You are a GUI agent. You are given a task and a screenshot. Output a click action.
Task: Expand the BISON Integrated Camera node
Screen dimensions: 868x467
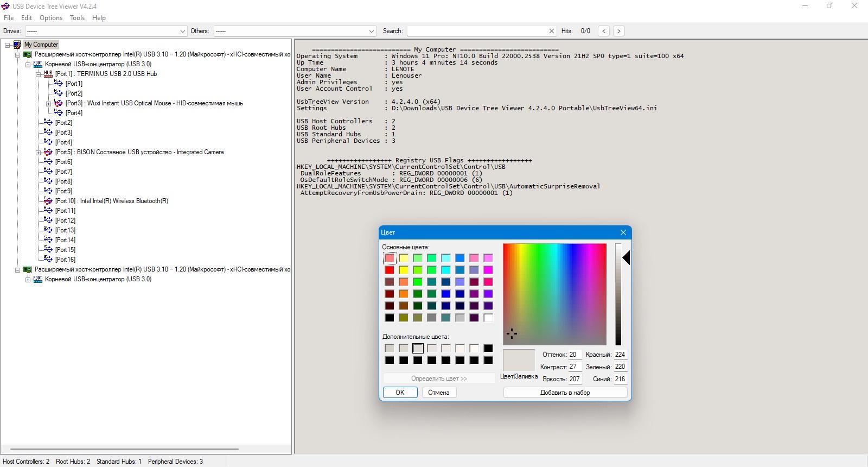(x=38, y=153)
